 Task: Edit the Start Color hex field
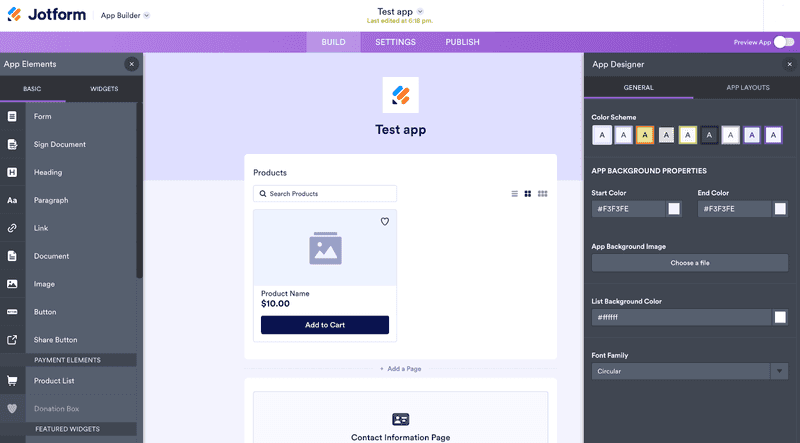pos(629,209)
